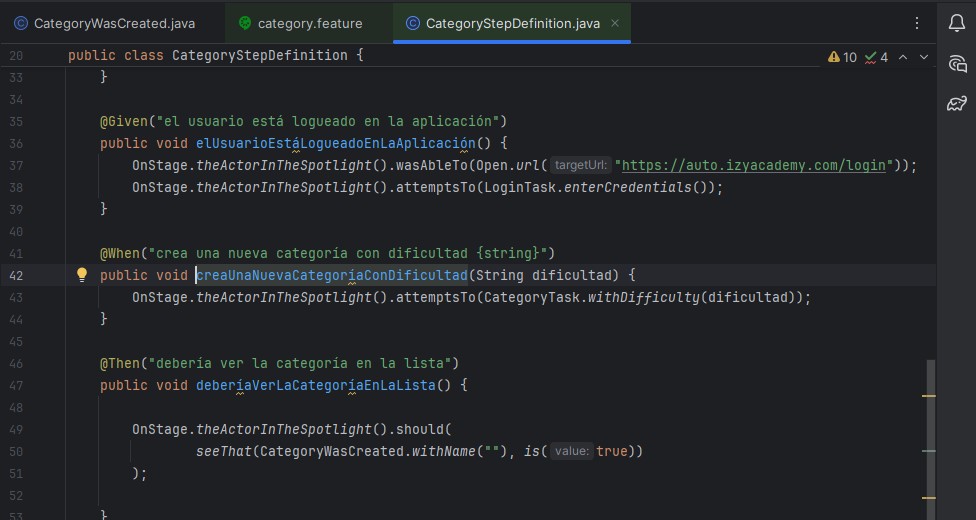
Task: Jump to next highlighted problem arrow
Action: click(925, 57)
